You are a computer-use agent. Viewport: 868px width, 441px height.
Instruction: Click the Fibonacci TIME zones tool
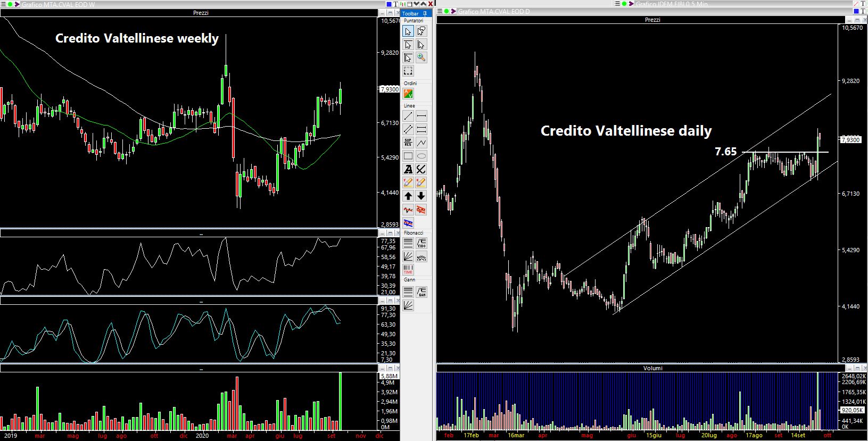[x=408, y=269]
